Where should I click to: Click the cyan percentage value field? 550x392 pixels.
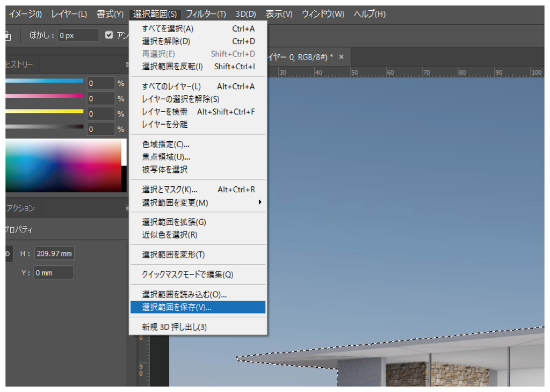pyautogui.click(x=100, y=83)
